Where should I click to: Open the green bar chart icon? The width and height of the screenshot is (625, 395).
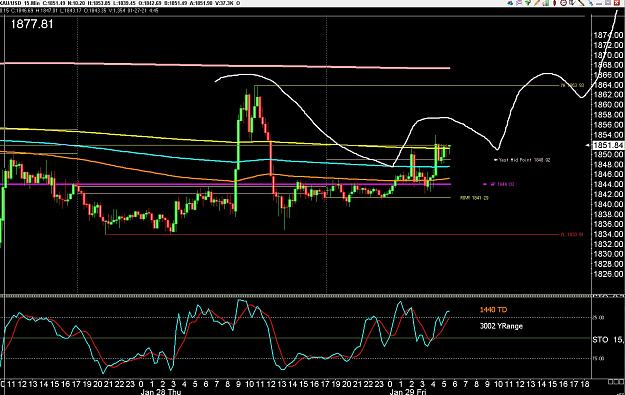(x=545, y=3)
